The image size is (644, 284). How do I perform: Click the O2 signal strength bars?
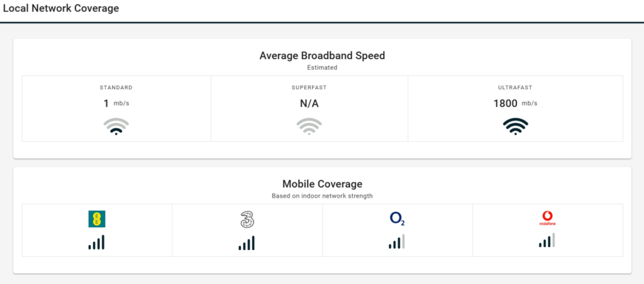(x=397, y=242)
